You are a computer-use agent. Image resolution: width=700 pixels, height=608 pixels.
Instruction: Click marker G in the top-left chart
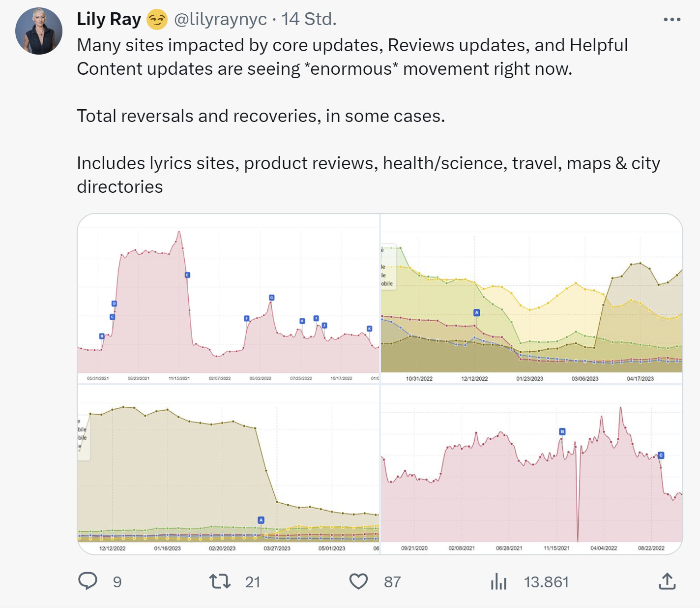click(271, 298)
